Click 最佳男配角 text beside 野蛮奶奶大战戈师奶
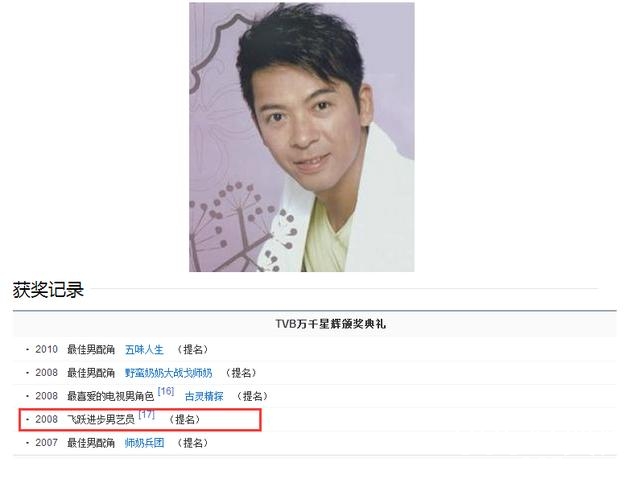The width and height of the screenshot is (640, 479). 91,373
